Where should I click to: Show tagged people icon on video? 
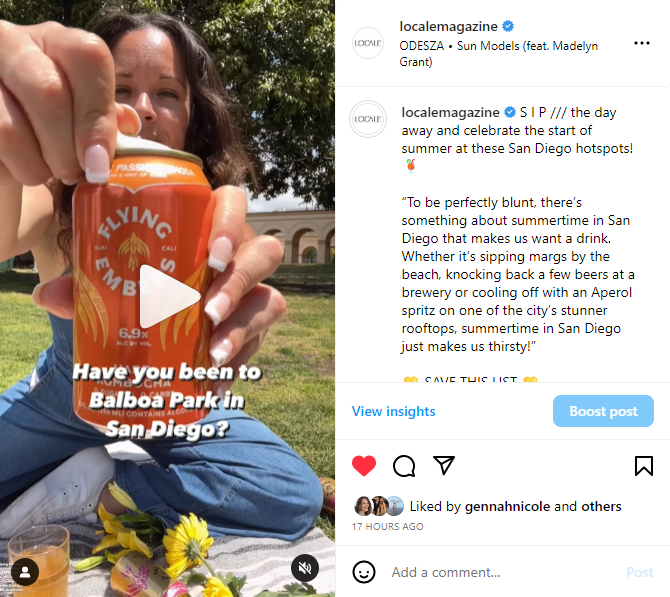tap(25, 571)
